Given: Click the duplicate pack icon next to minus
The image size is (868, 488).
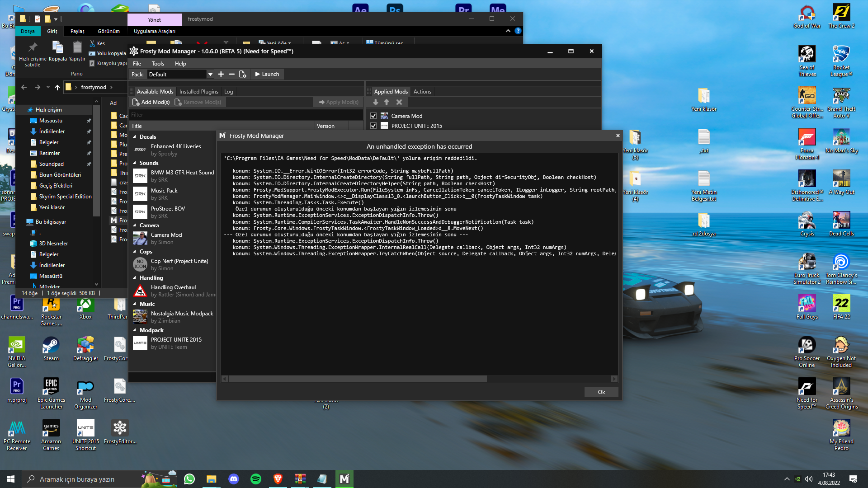Looking at the screenshot, I should 243,74.
